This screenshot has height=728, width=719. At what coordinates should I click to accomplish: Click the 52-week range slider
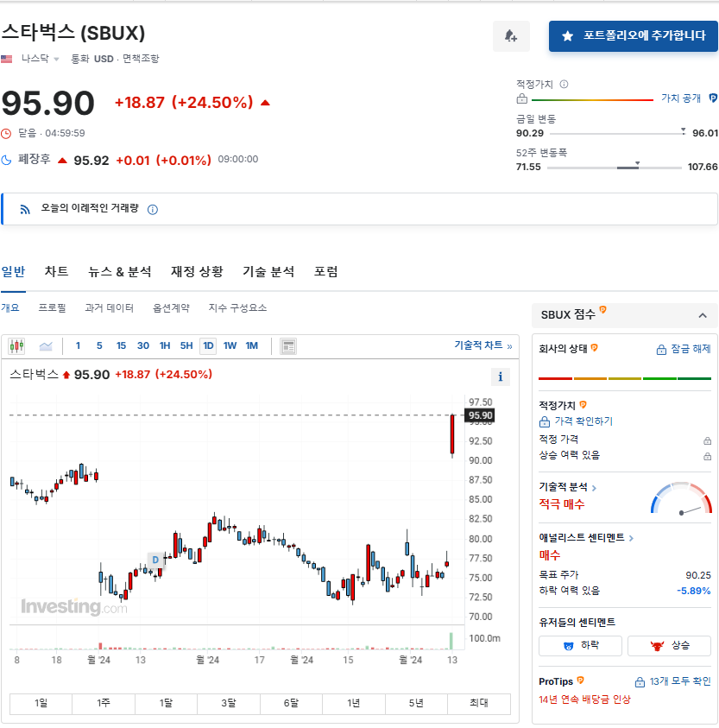point(615,168)
